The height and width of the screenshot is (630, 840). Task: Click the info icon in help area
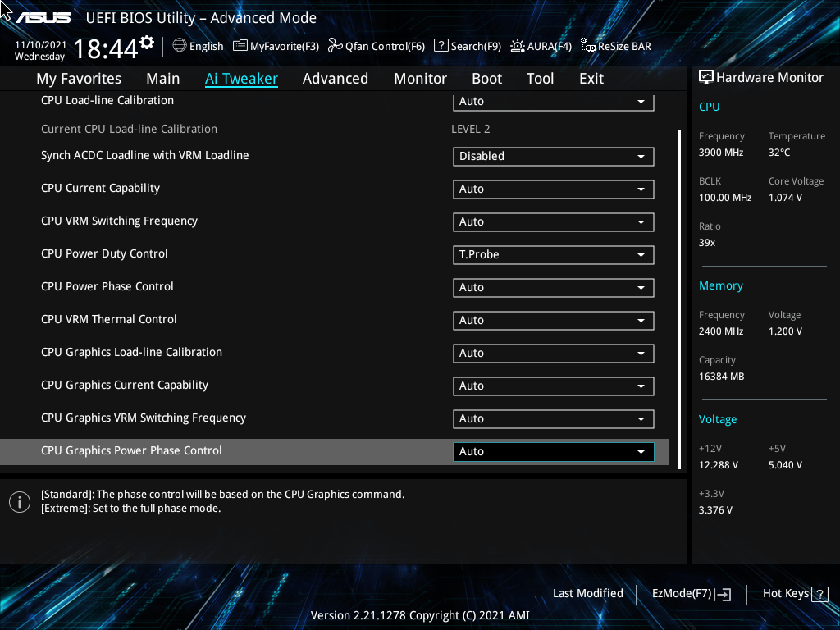[x=20, y=502]
